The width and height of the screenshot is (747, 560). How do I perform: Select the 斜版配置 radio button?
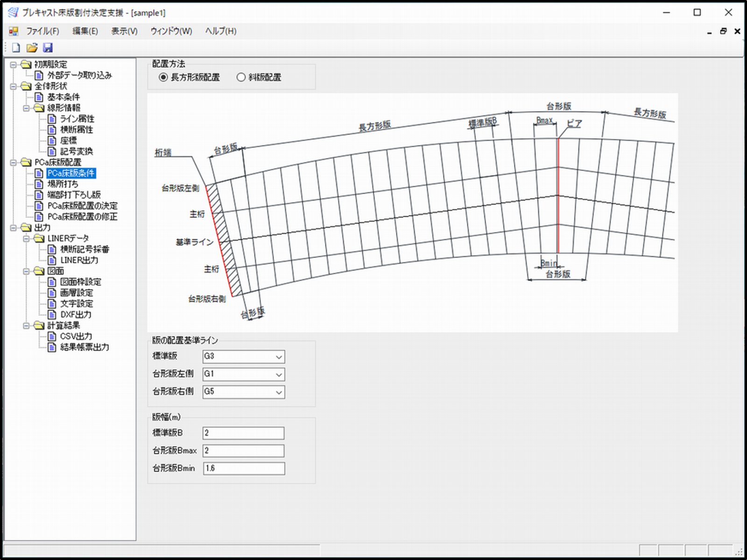[241, 77]
